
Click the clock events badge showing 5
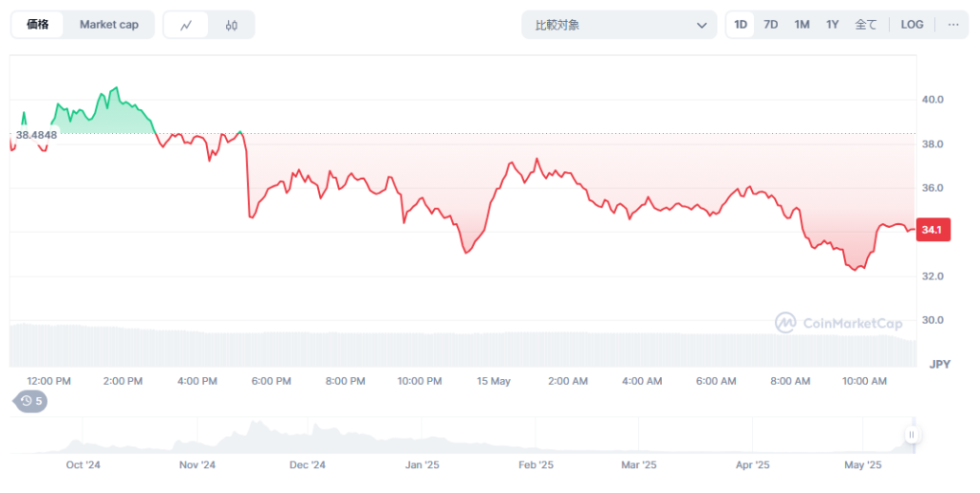click(x=31, y=401)
